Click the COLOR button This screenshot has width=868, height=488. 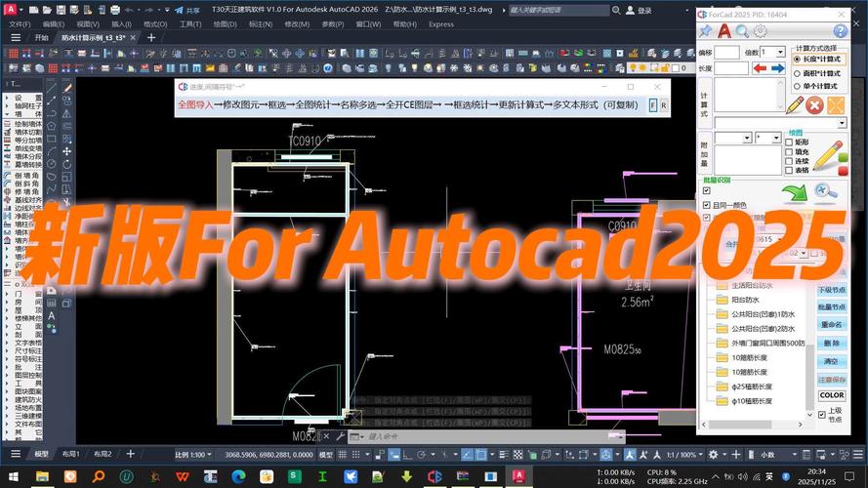[x=832, y=395]
